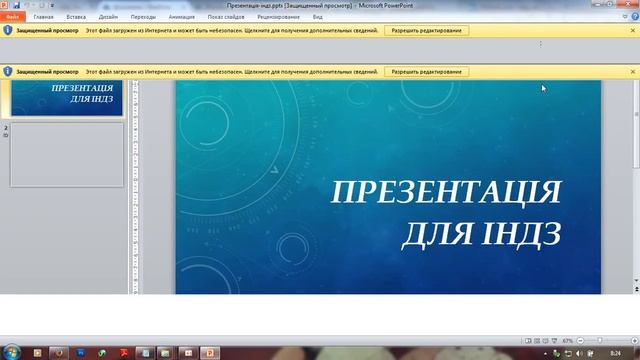Open the Вид ribbon tab
The height and width of the screenshot is (360, 640).
coord(318,17)
